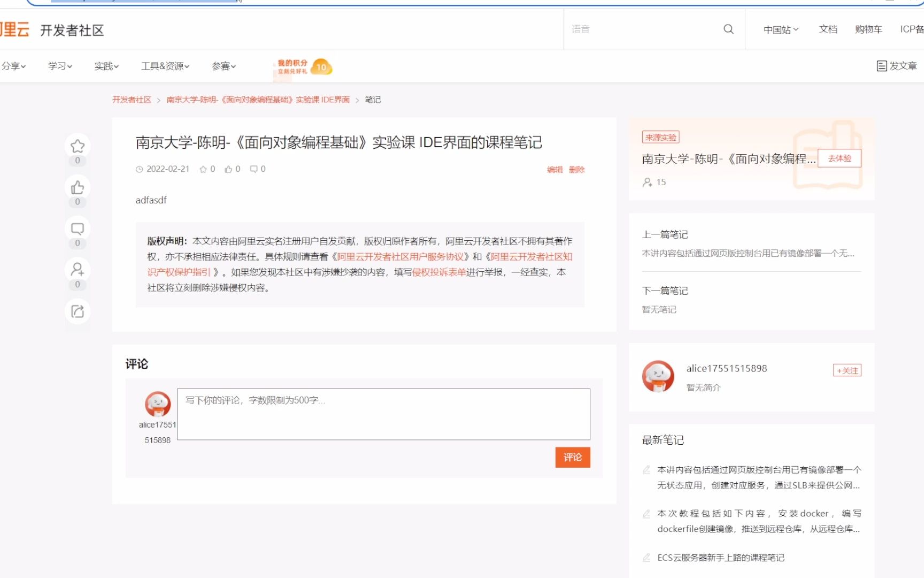Focus the comment text box
This screenshot has height=578, width=924.
(x=383, y=414)
